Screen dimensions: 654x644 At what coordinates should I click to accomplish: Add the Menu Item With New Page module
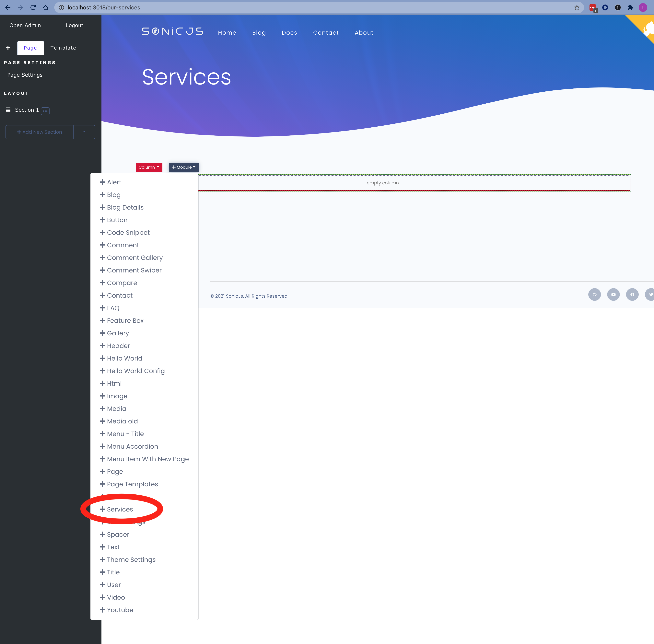[145, 459]
